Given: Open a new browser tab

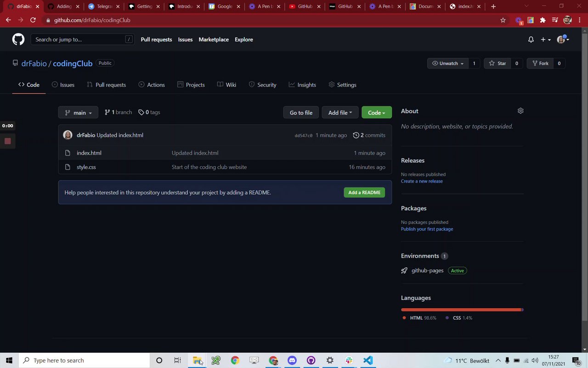Looking at the screenshot, I should click(493, 6).
